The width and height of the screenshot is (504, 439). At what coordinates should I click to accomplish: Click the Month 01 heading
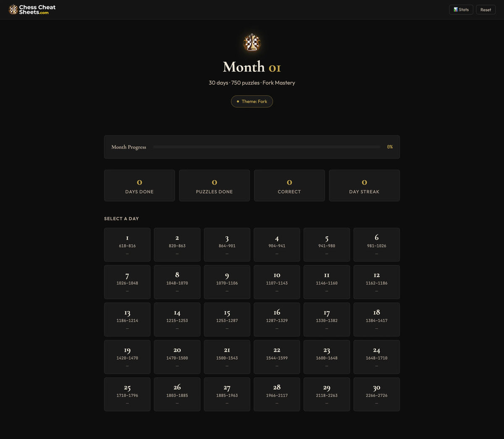pos(252,67)
